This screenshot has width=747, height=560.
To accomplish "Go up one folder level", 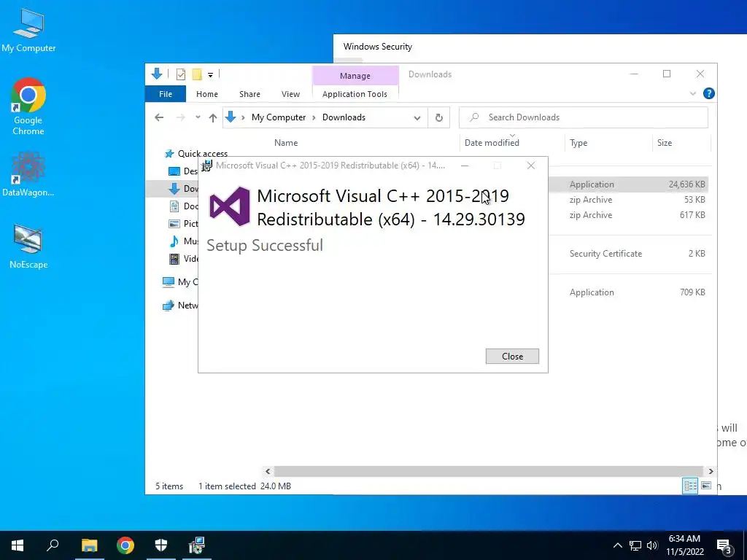I will (213, 117).
